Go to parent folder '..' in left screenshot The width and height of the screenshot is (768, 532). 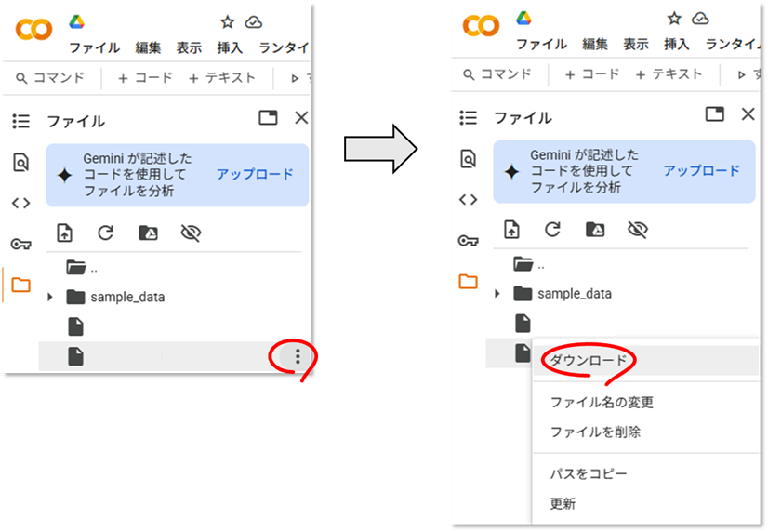82,268
